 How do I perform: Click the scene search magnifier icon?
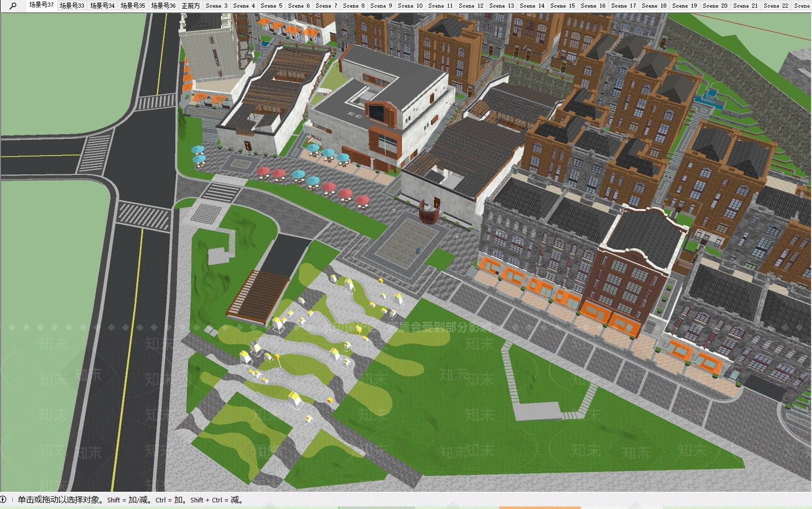(13, 6)
